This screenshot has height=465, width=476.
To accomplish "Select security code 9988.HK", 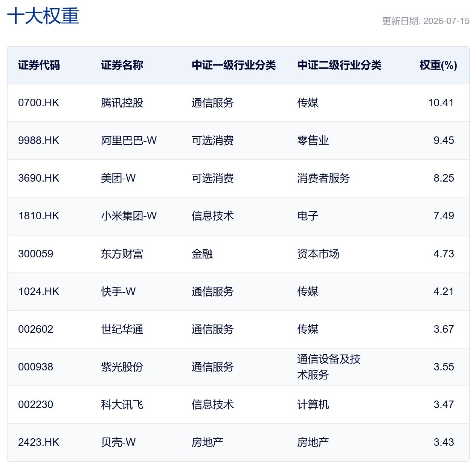I will (x=39, y=141).
